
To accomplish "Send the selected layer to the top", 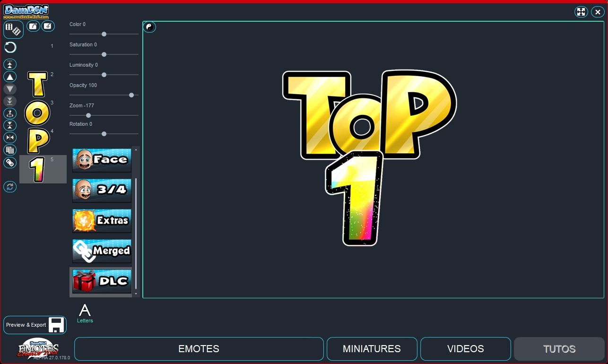I will tap(9, 64).
